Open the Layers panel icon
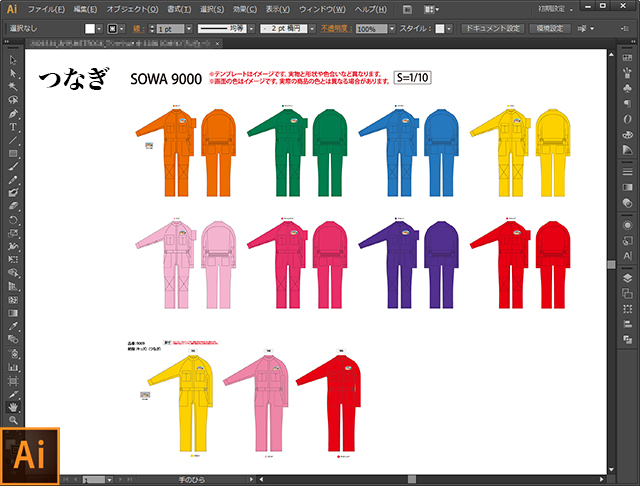 click(627, 278)
